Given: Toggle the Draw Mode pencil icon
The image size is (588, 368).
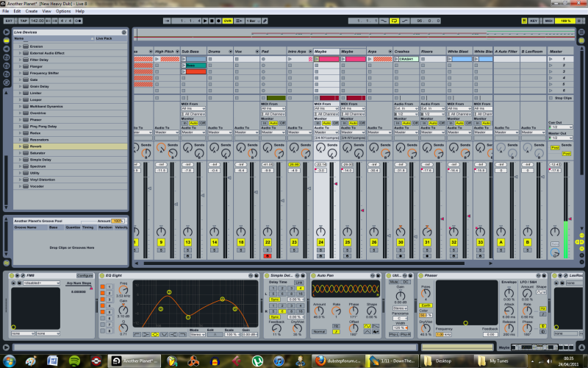Looking at the screenshot, I should click(x=265, y=21).
